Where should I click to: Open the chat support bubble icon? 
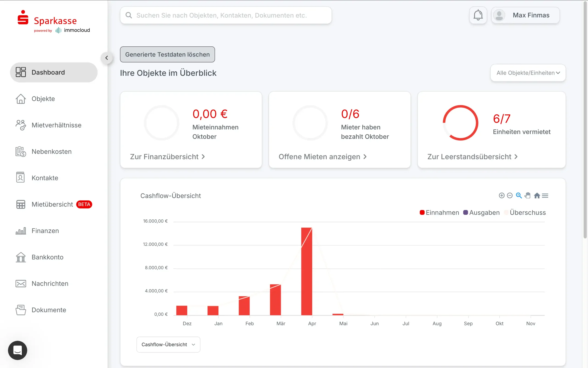17,350
